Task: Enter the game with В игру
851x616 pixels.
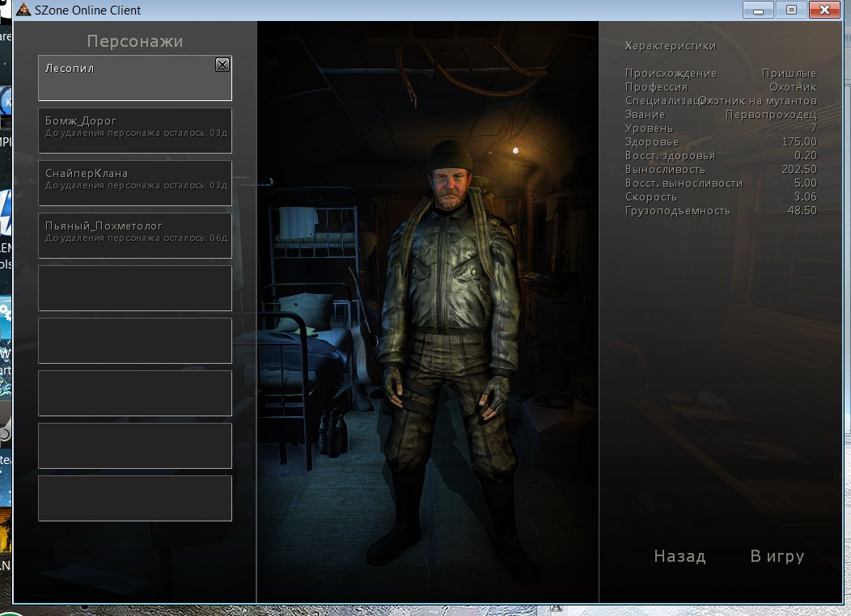Action: coord(777,556)
